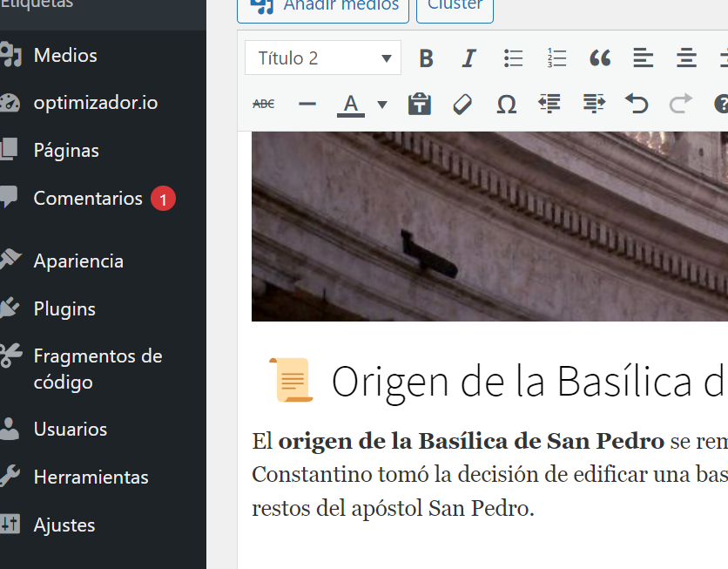Click the Fragmentos de código scissors icon
728x569 pixels.
click(x=10, y=356)
